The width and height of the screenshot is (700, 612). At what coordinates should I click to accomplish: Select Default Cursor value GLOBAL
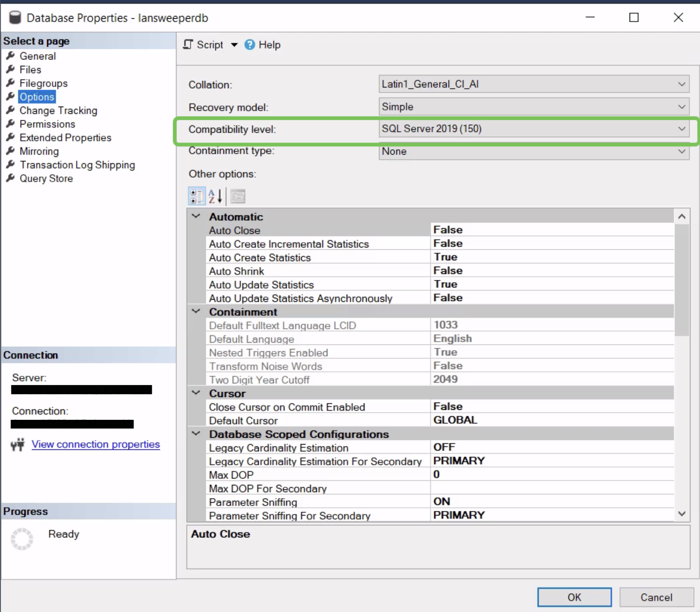point(455,420)
